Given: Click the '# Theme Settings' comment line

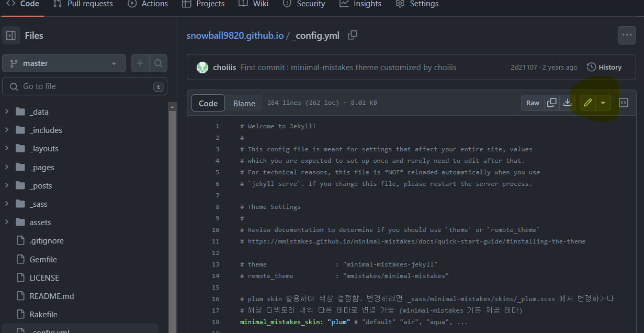Looking at the screenshot, I should click(x=270, y=207).
